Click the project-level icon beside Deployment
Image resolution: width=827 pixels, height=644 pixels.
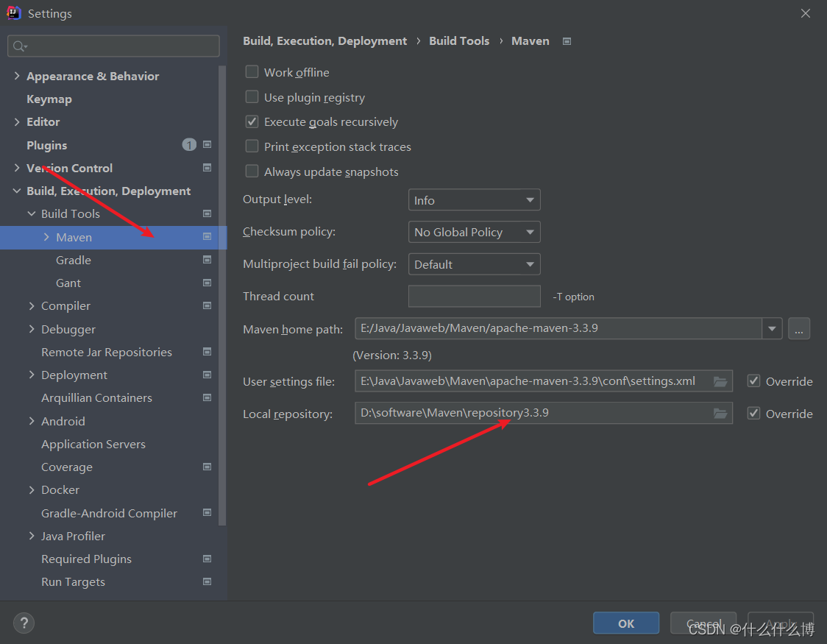(207, 375)
